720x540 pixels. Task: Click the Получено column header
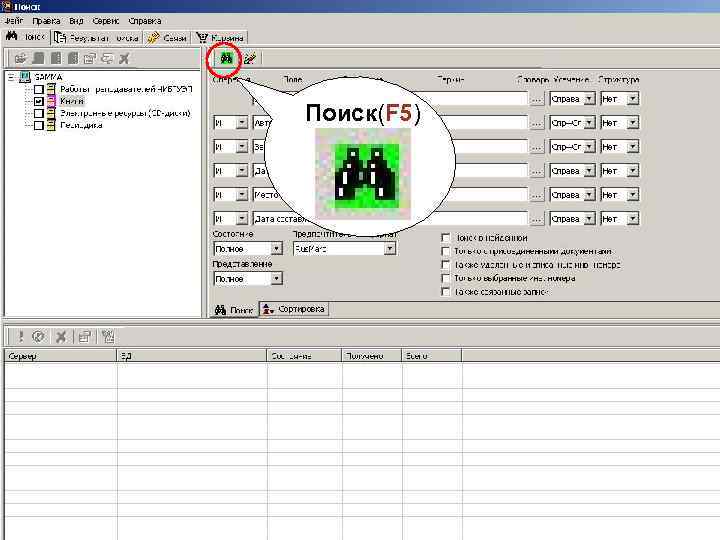pyautogui.click(x=371, y=356)
